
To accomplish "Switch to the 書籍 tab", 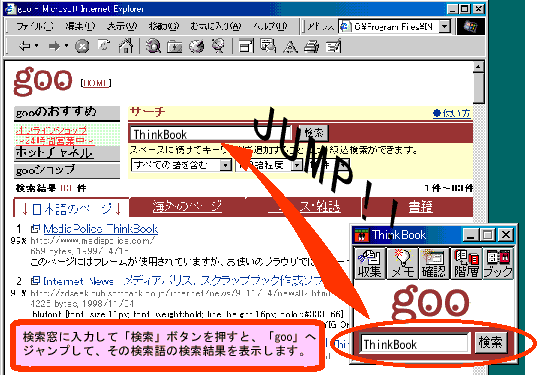I will [x=420, y=207].
